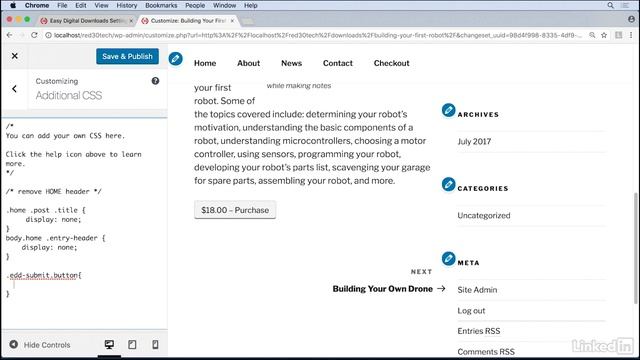640x360 pixels.
Task: Open the About navigation link
Action: (249, 63)
